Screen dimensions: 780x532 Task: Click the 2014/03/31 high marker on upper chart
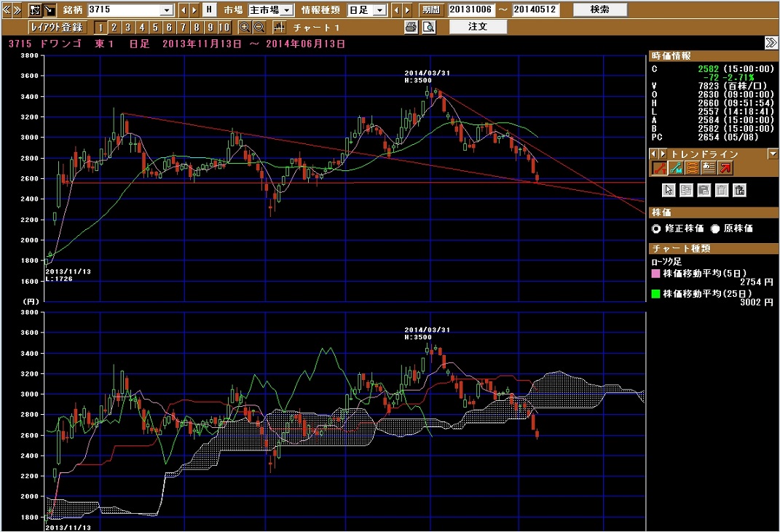coord(427,76)
